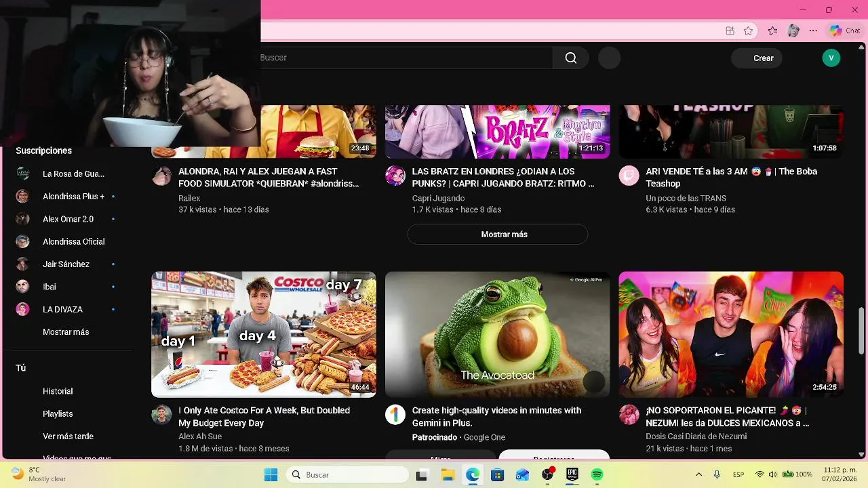Open the ARI VENDE TÉ a las 3 AM title
The image size is (868, 488).
click(x=732, y=178)
